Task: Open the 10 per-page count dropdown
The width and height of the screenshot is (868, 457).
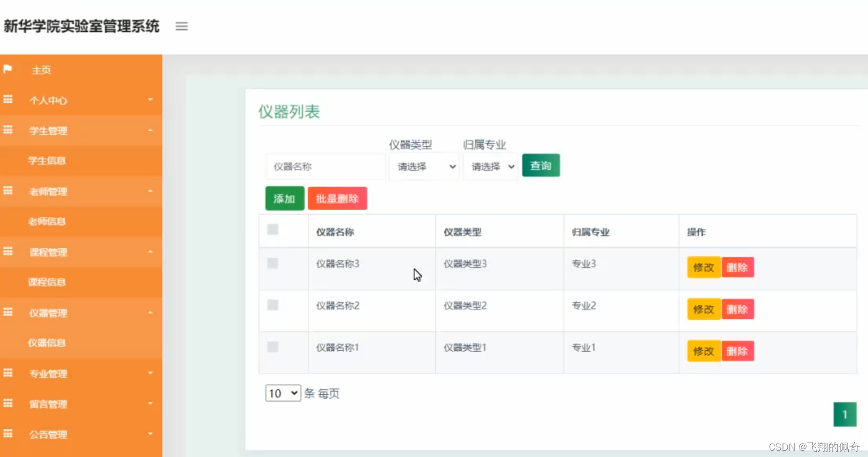Action: 283,393
